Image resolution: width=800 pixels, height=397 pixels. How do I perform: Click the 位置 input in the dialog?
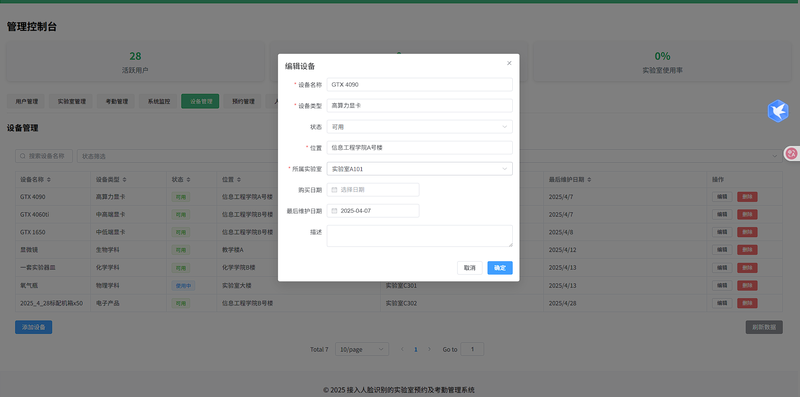[x=419, y=147]
